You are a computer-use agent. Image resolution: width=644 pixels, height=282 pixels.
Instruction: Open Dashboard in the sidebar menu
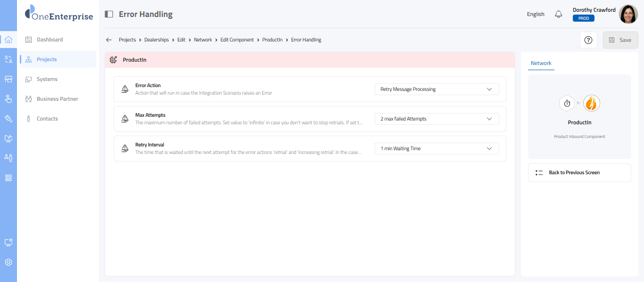[50, 40]
